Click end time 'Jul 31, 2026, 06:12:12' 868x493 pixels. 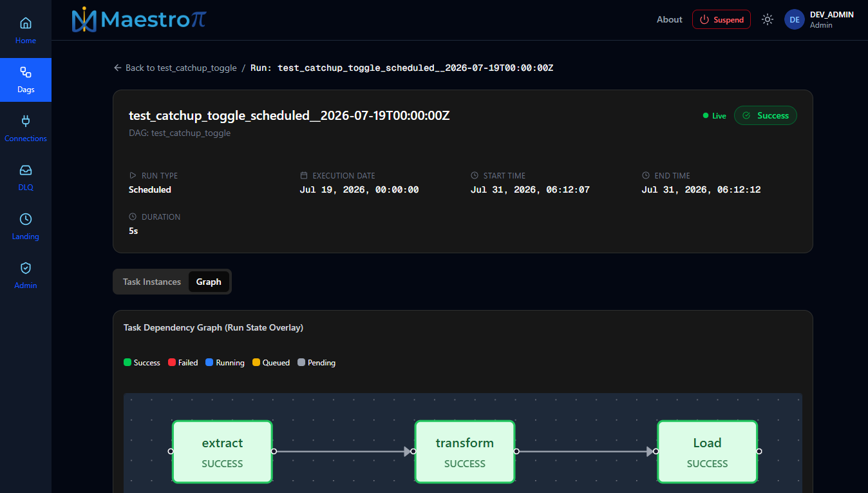tap(701, 189)
